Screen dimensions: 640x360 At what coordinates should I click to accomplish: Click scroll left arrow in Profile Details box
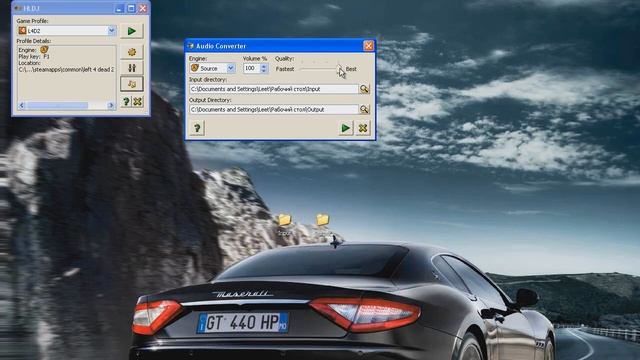[22, 105]
